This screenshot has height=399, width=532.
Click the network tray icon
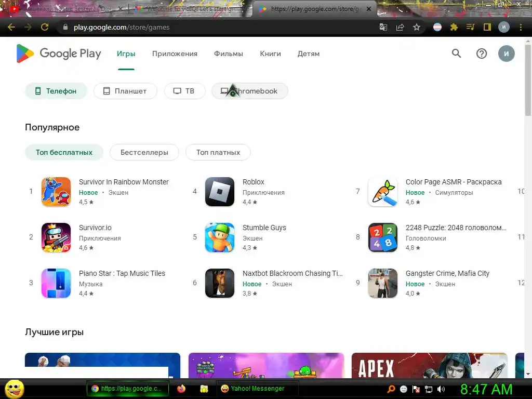tap(428, 389)
